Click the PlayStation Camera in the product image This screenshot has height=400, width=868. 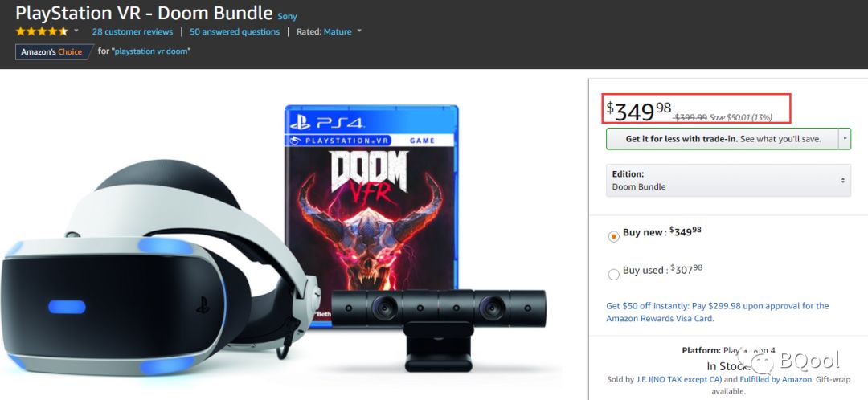click(x=438, y=321)
